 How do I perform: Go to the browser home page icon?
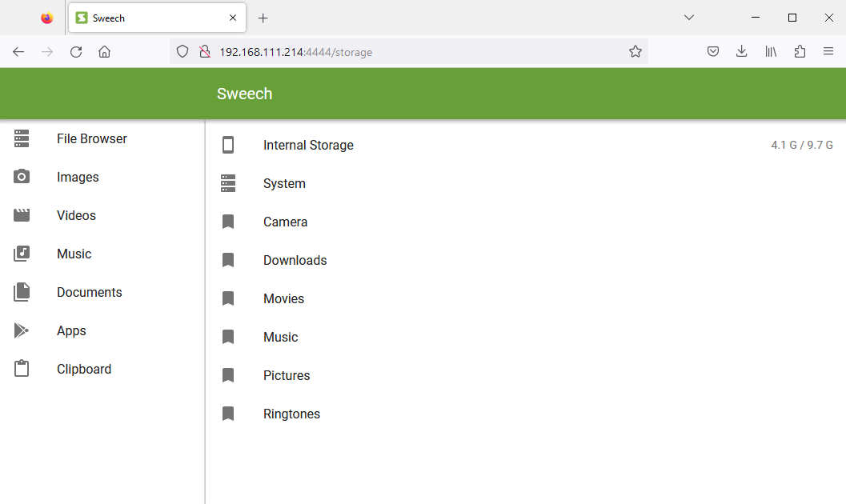pos(105,52)
